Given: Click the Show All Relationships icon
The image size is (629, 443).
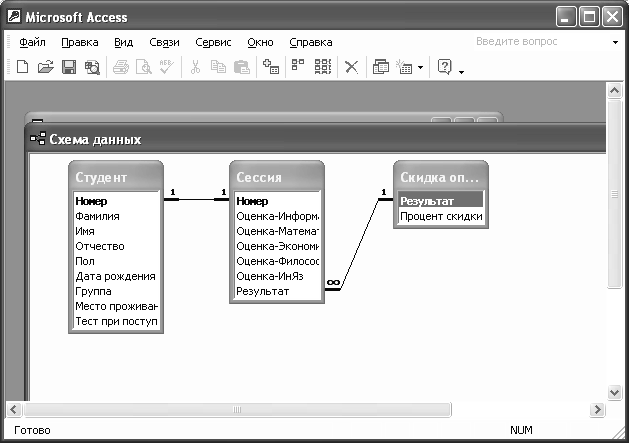Looking at the screenshot, I should [323, 67].
